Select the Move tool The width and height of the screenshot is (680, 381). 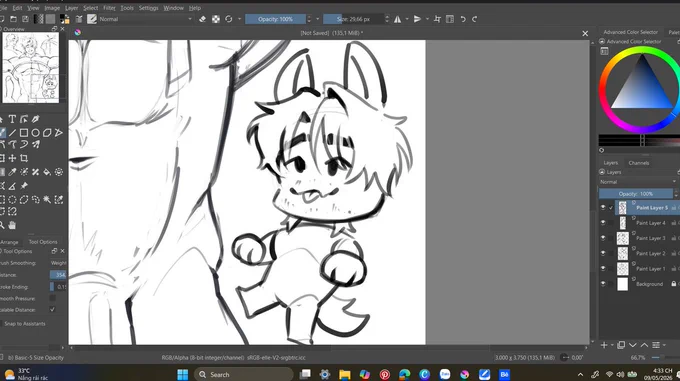(x=12, y=158)
